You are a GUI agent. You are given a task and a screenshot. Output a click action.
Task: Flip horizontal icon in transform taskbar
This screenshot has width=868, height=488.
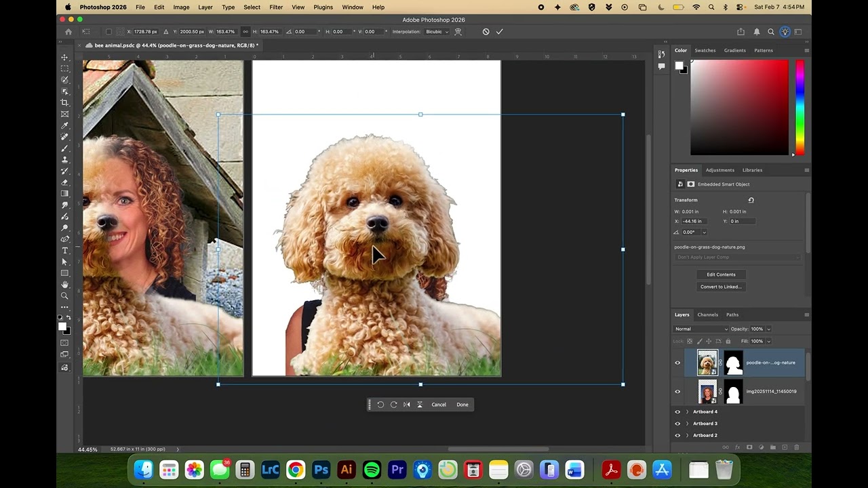[x=407, y=405]
